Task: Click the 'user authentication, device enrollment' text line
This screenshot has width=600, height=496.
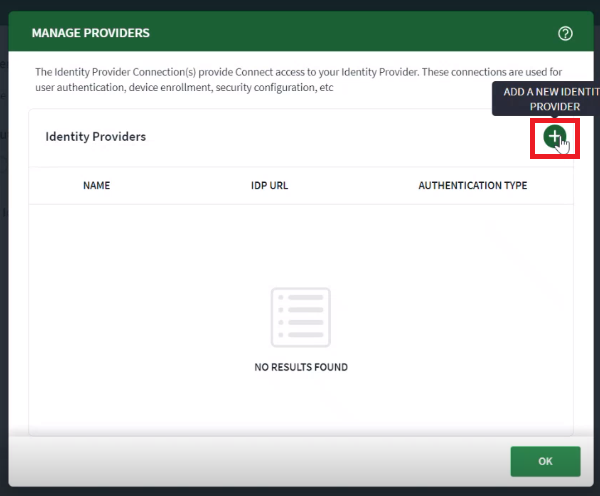Action: click(x=184, y=88)
